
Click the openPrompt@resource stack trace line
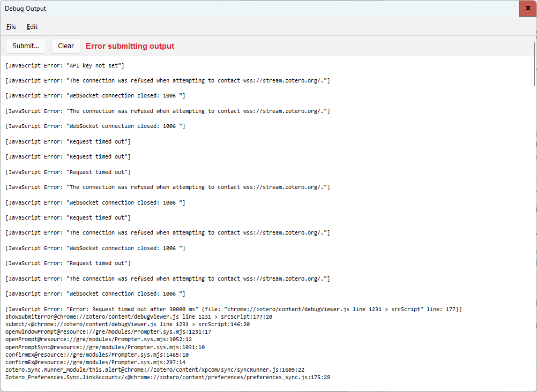pos(99,340)
